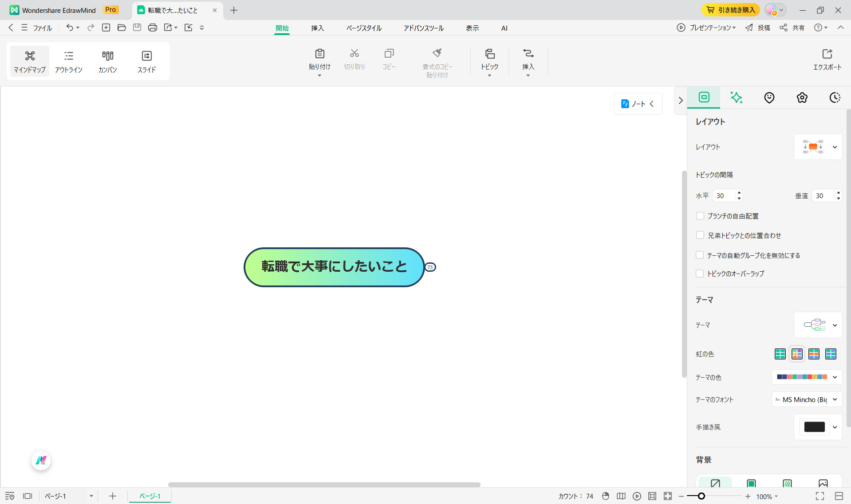
Task: Switch to カンバン mode
Action: pos(107,61)
